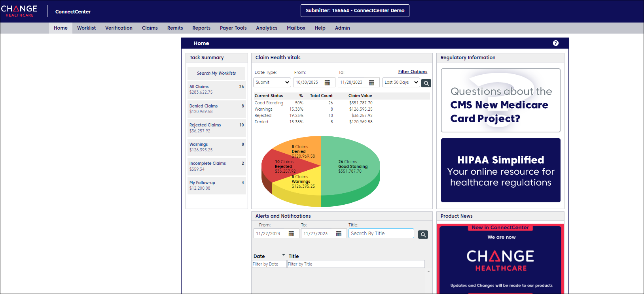Click the Filter by Title field

(x=356, y=264)
